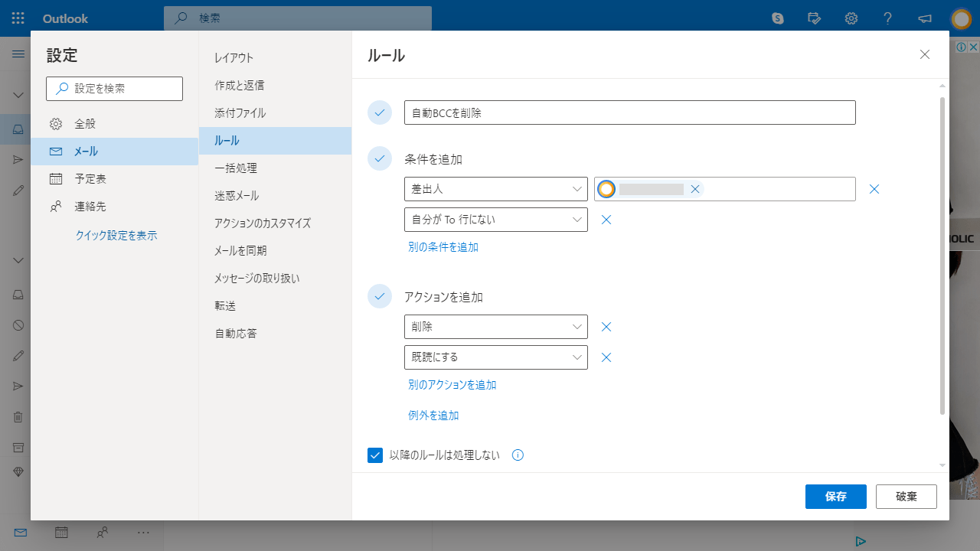The image size is (980, 551).
Task: Save the rule with 保存 button
Action: pyautogui.click(x=835, y=496)
